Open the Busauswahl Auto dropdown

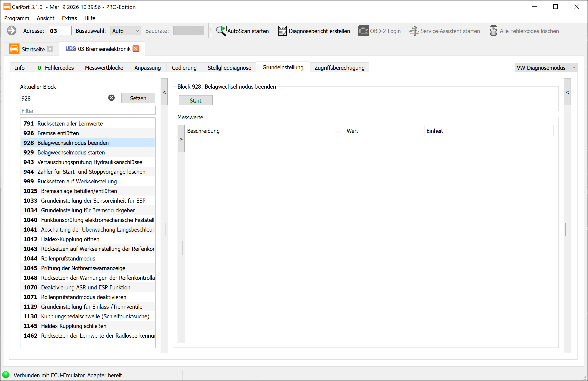tap(126, 31)
